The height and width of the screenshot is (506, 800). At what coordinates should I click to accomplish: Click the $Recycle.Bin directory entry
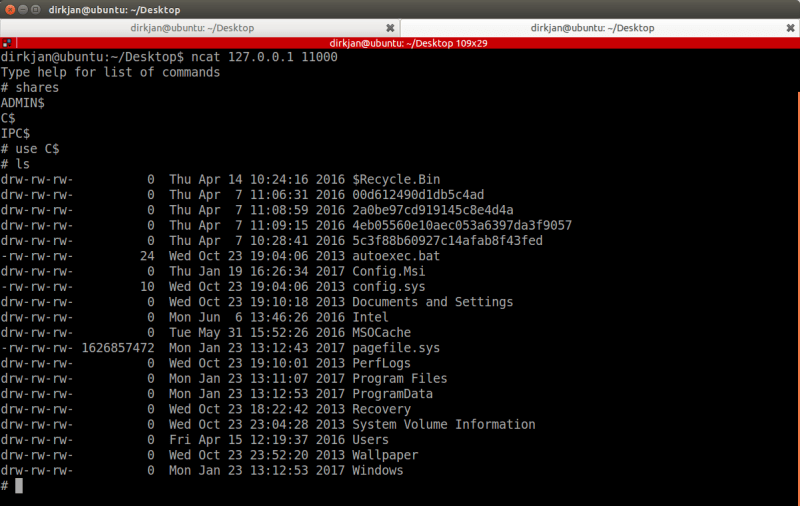coord(396,180)
